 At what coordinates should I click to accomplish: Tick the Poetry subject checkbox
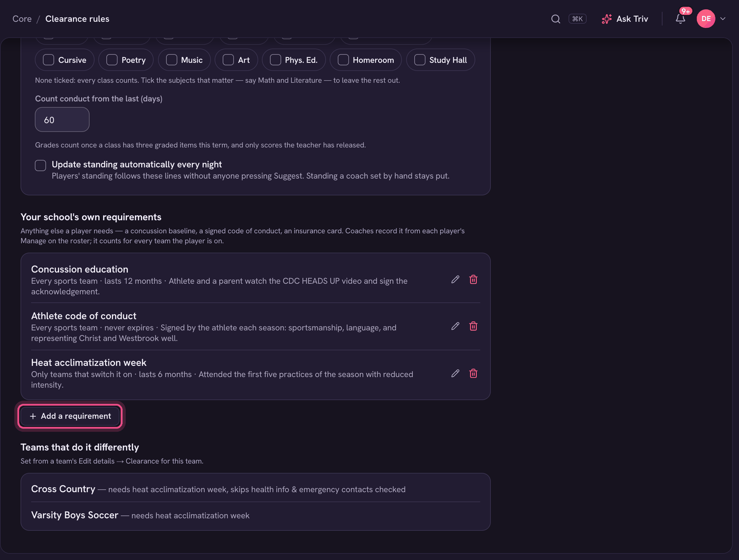pyautogui.click(x=112, y=60)
